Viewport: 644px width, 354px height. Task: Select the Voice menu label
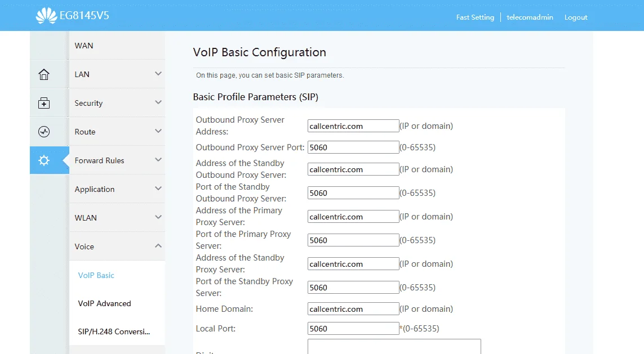pyautogui.click(x=84, y=247)
